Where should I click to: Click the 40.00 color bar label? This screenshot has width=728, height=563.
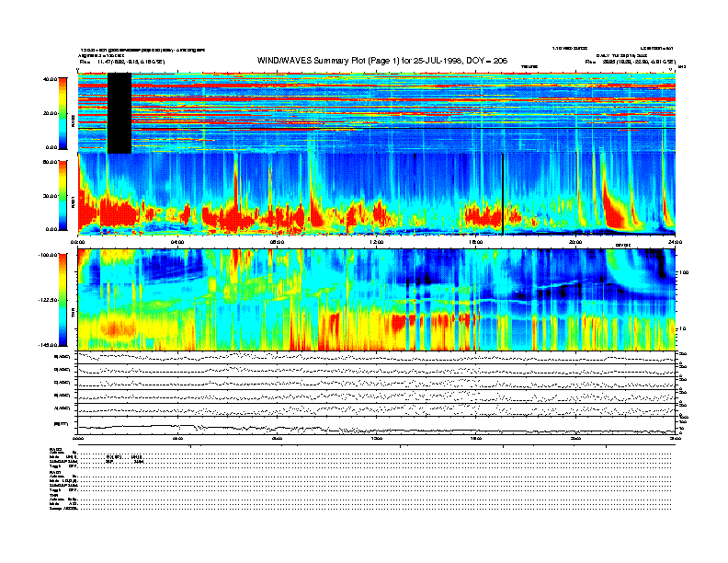point(50,79)
